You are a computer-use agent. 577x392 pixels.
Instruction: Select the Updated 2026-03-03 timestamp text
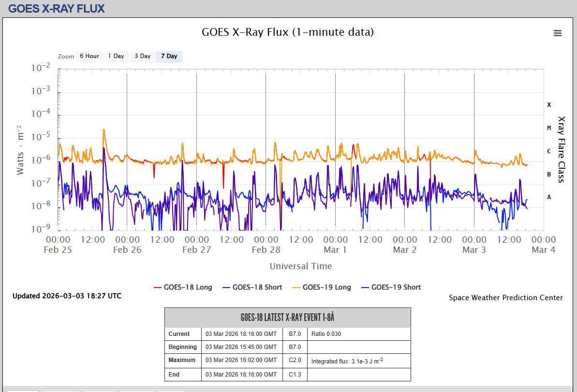(67, 296)
